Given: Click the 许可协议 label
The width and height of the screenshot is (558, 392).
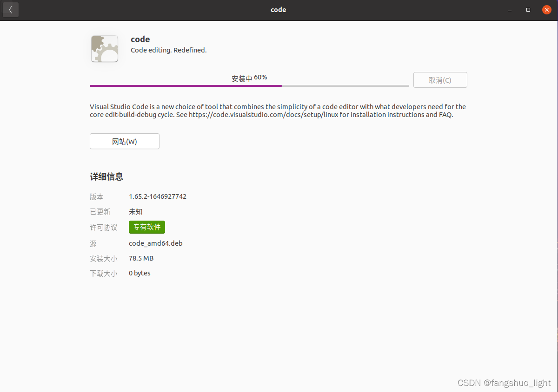Looking at the screenshot, I should (104, 227).
